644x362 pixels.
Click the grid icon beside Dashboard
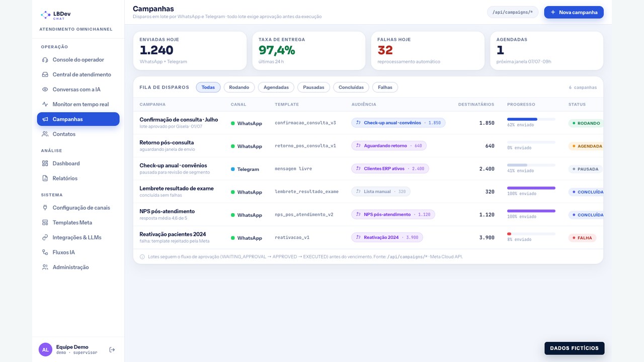click(x=45, y=163)
